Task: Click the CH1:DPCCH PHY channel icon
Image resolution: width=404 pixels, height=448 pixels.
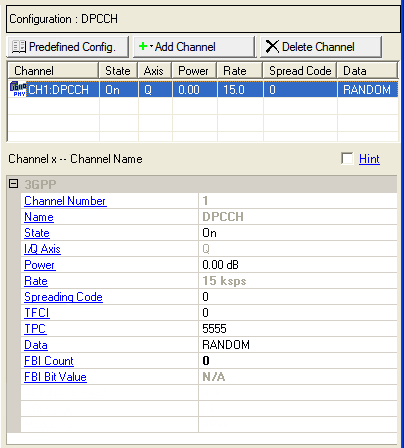Action: tap(18, 89)
